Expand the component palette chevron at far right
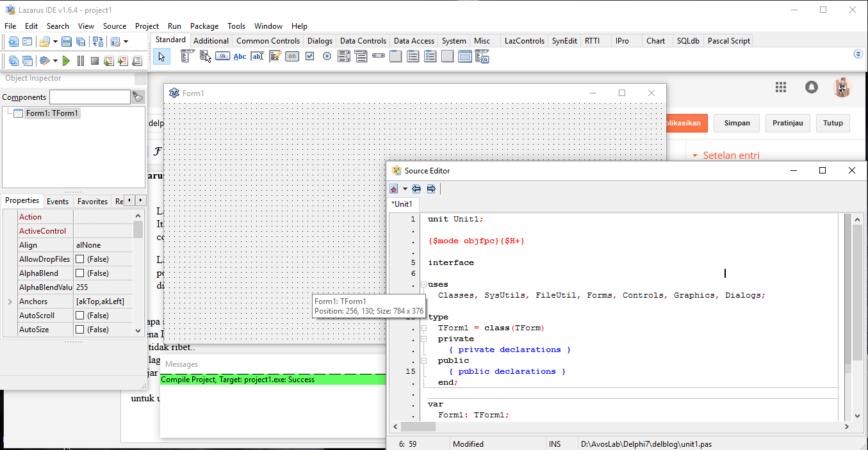 (x=858, y=54)
